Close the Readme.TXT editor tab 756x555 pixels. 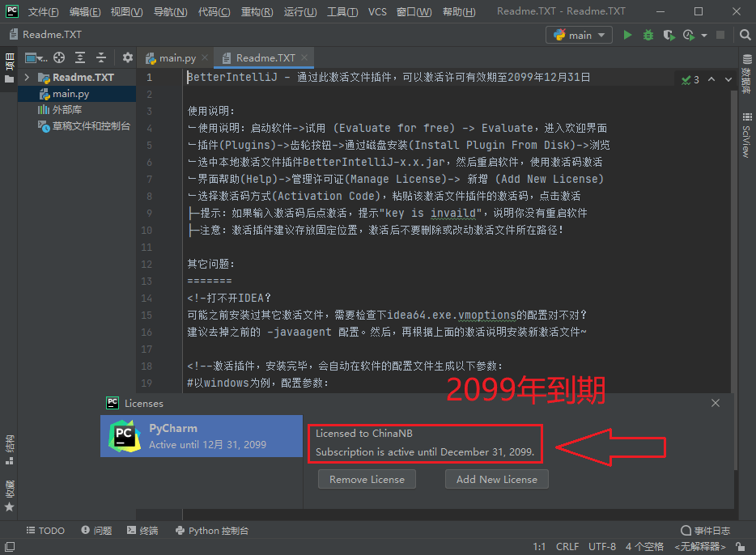click(304, 57)
